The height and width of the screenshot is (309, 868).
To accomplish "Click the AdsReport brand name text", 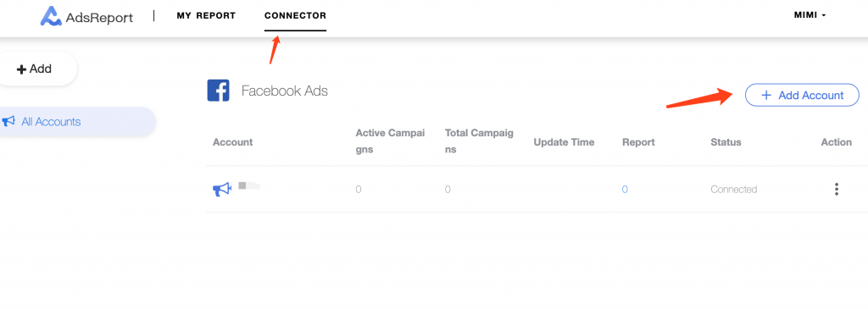I will [x=99, y=18].
